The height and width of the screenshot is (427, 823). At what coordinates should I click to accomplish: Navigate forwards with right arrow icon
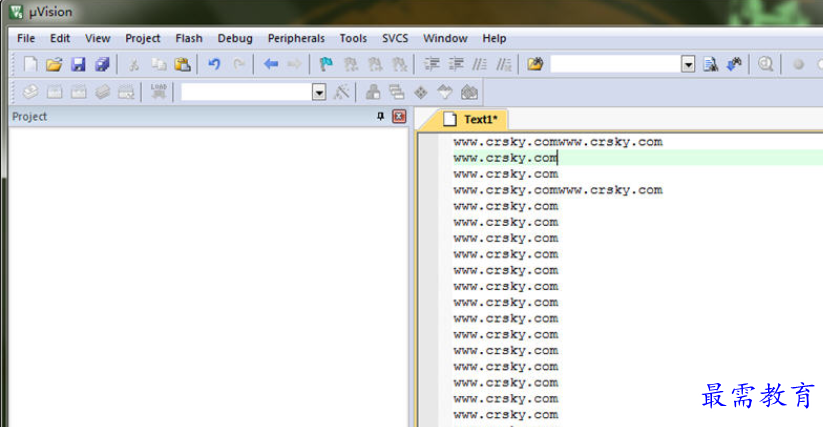point(294,65)
